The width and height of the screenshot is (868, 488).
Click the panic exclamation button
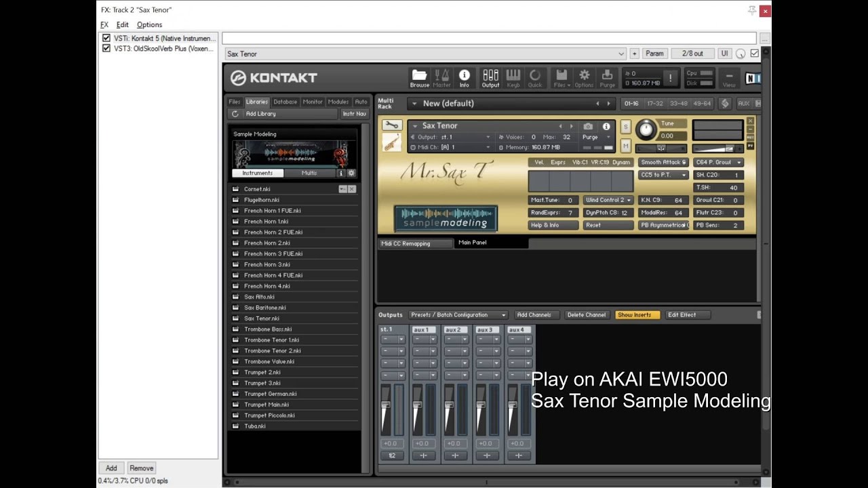[671, 78]
